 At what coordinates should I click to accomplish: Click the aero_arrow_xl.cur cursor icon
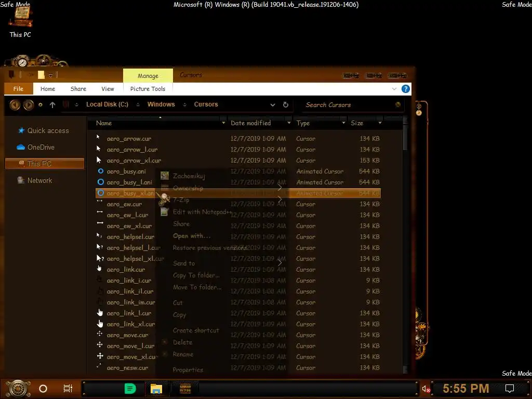[x=99, y=160]
